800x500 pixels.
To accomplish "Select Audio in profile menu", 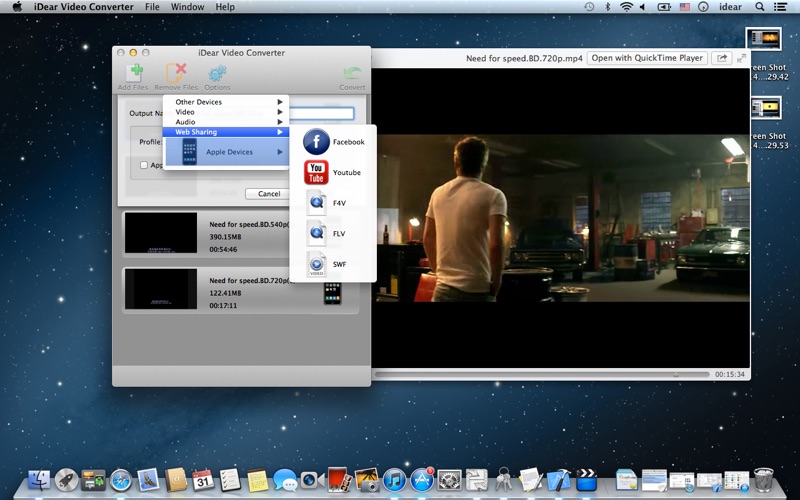I will point(226,122).
